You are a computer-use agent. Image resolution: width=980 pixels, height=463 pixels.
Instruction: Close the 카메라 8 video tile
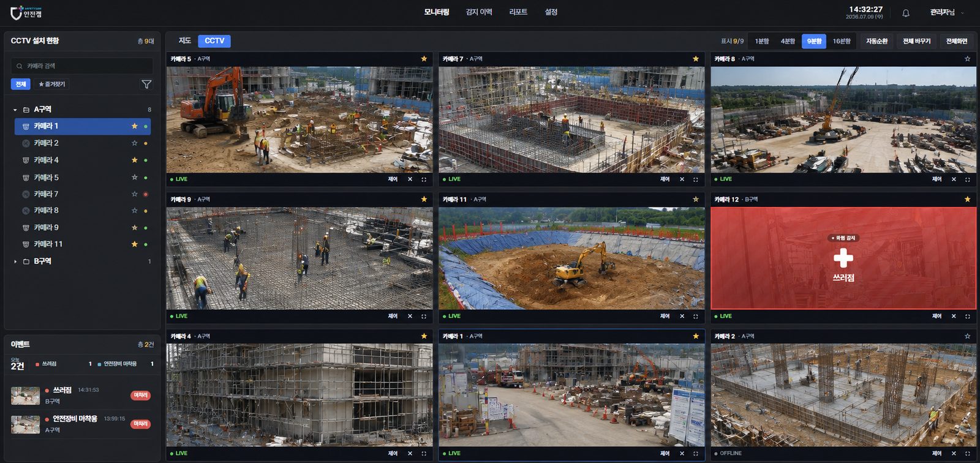954,179
